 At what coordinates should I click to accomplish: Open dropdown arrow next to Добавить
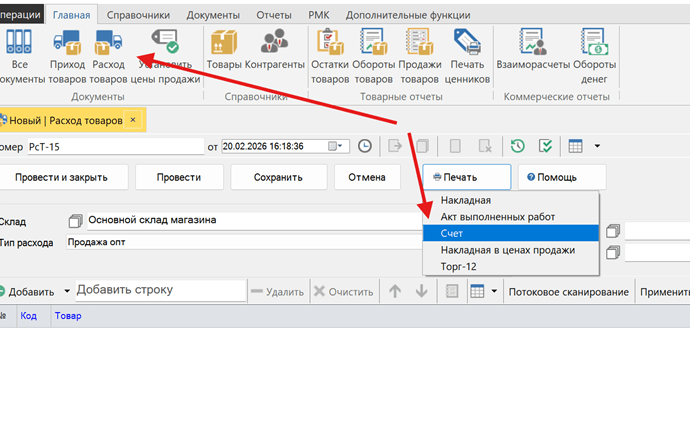click(67, 291)
